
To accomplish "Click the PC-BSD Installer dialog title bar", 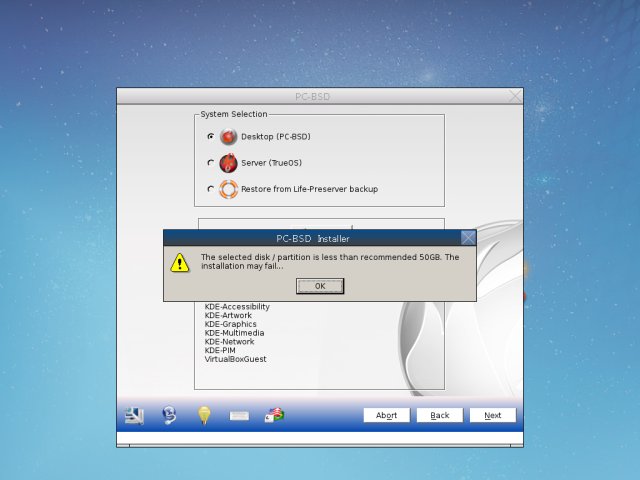I will tap(312, 238).
